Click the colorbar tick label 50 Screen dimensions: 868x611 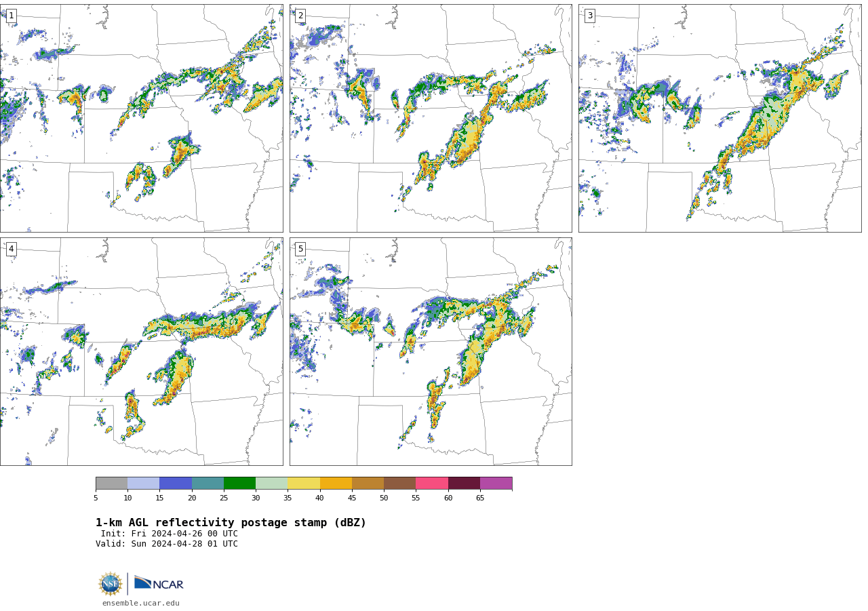pyautogui.click(x=384, y=498)
